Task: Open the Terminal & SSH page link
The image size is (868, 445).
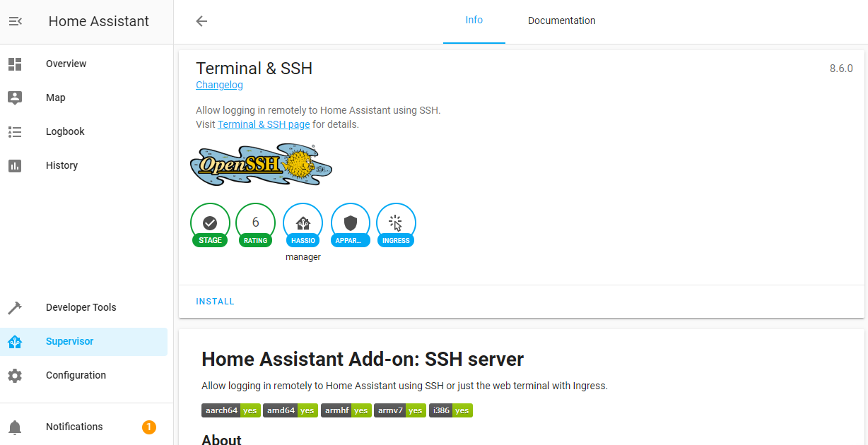Action: pyautogui.click(x=264, y=124)
